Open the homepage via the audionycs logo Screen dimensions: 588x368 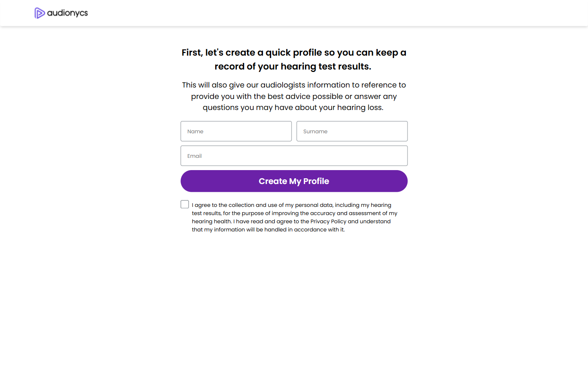click(x=60, y=13)
